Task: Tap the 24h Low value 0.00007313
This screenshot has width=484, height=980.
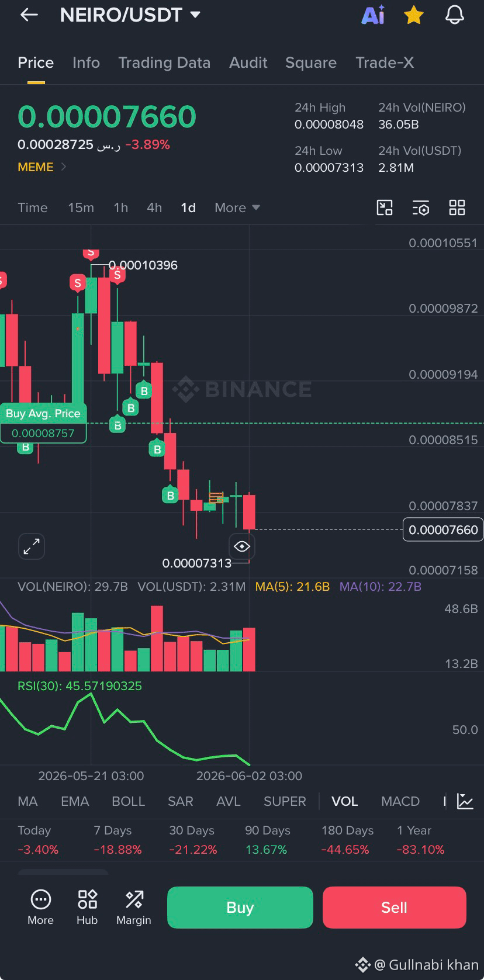Action: (x=329, y=168)
